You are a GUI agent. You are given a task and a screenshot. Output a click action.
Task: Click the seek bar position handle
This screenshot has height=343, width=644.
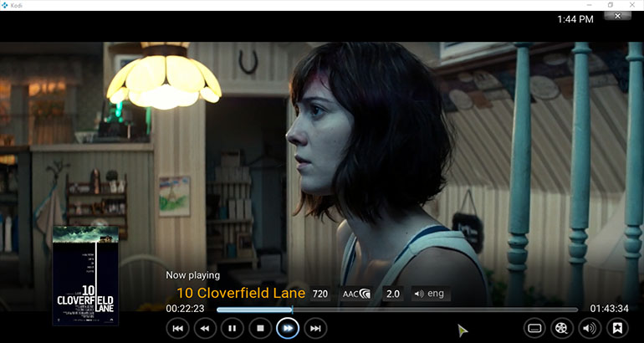[x=292, y=310]
